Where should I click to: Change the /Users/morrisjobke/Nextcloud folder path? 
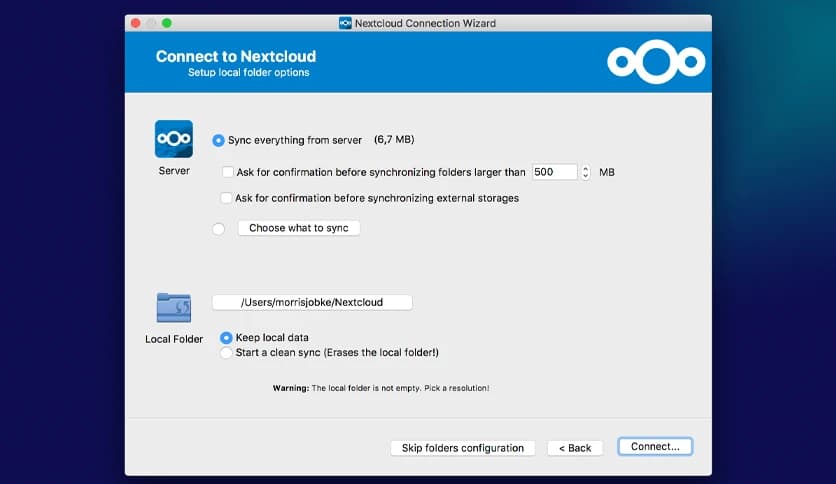312,302
